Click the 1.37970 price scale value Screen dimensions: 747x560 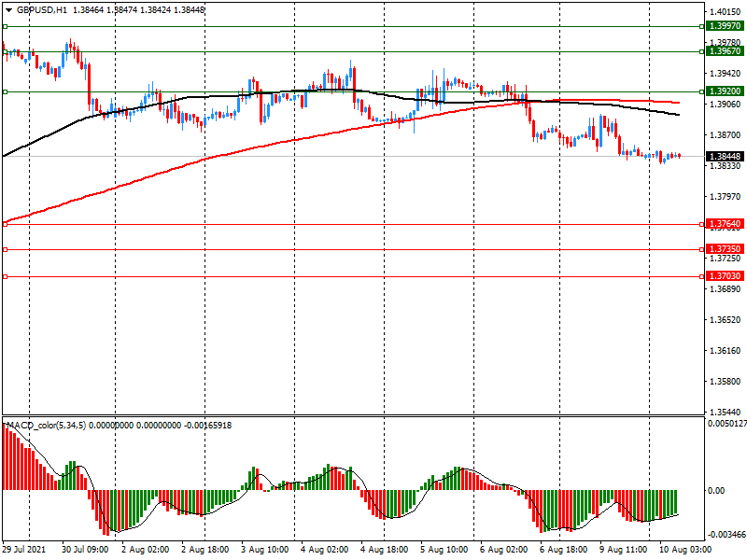point(726,197)
